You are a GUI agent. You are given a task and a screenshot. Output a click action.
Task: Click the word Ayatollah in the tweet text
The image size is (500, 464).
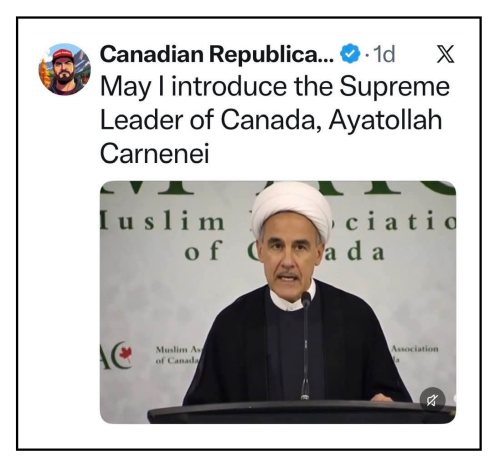(385, 121)
